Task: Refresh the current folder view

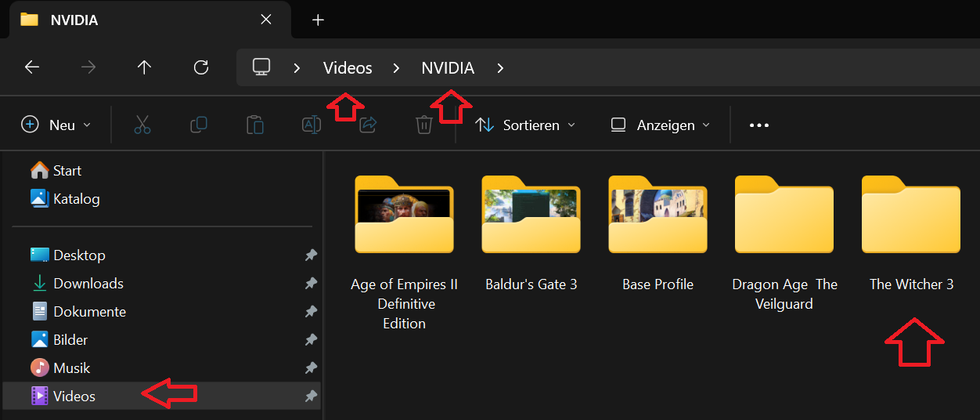Action: 201,67
